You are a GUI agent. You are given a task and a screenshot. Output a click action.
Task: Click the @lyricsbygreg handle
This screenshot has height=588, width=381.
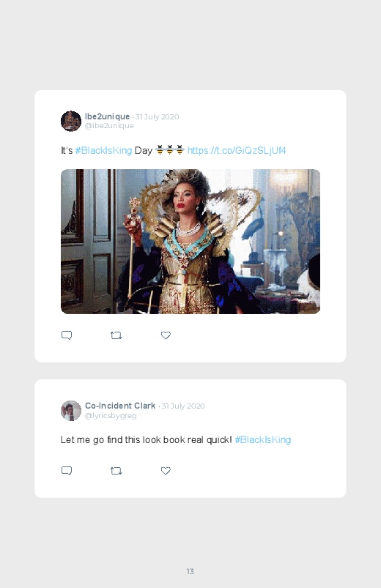pos(111,415)
